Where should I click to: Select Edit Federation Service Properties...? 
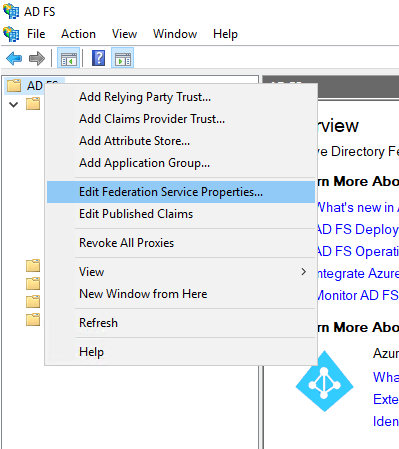(x=181, y=192)
